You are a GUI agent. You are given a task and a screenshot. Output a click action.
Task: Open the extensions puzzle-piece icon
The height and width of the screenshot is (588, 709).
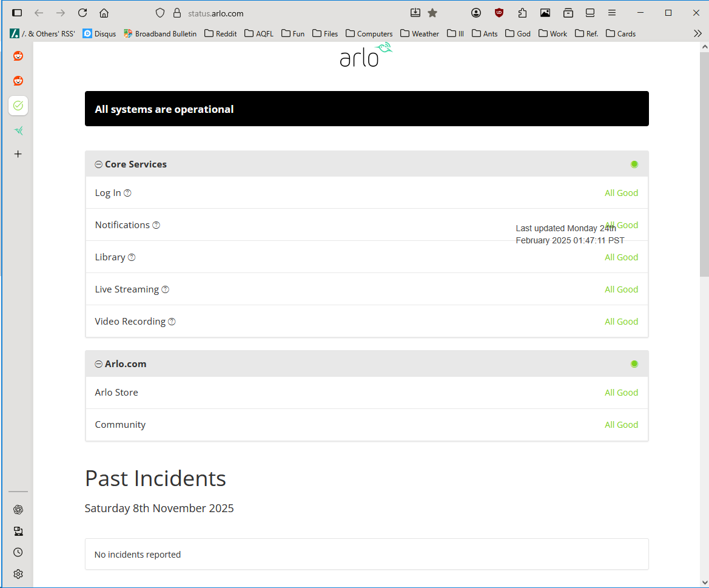pyautogui.click(x=522, y=12)
